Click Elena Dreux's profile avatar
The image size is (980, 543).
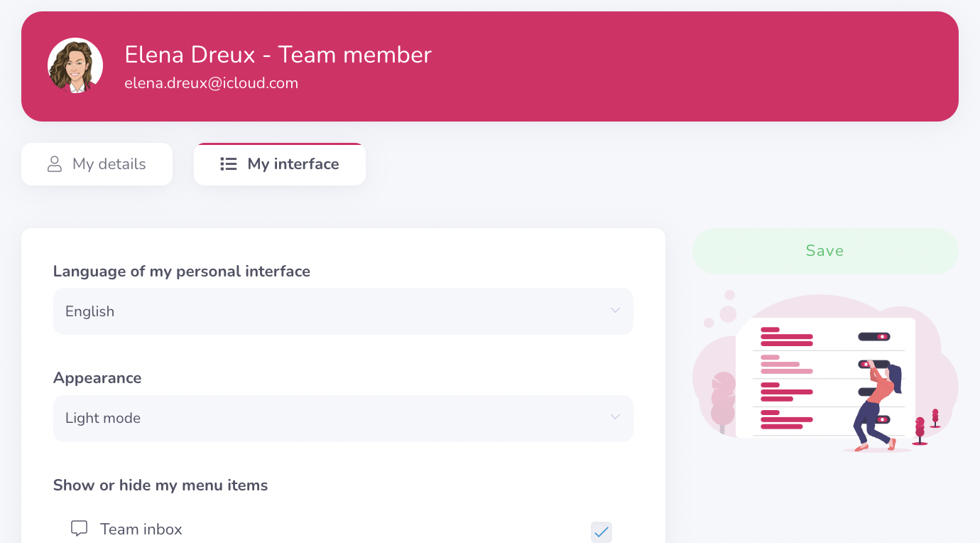pyautogui.click(x=75, y=66)
